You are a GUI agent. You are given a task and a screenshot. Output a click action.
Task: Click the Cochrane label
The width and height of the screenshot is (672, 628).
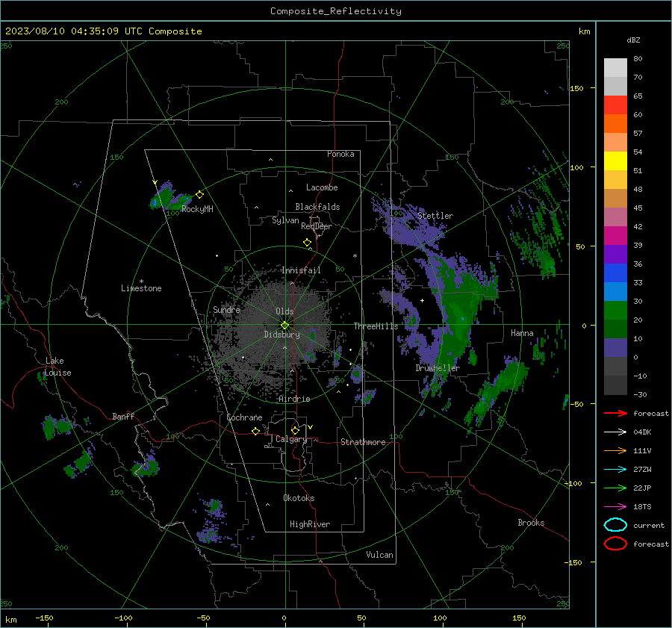(x=244, y=417)
